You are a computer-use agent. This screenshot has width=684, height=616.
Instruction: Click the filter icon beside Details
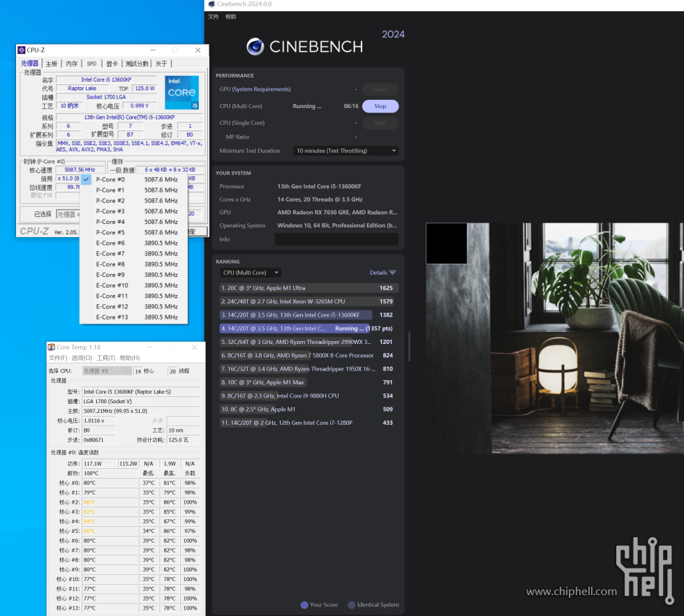[x=392, y=273]
